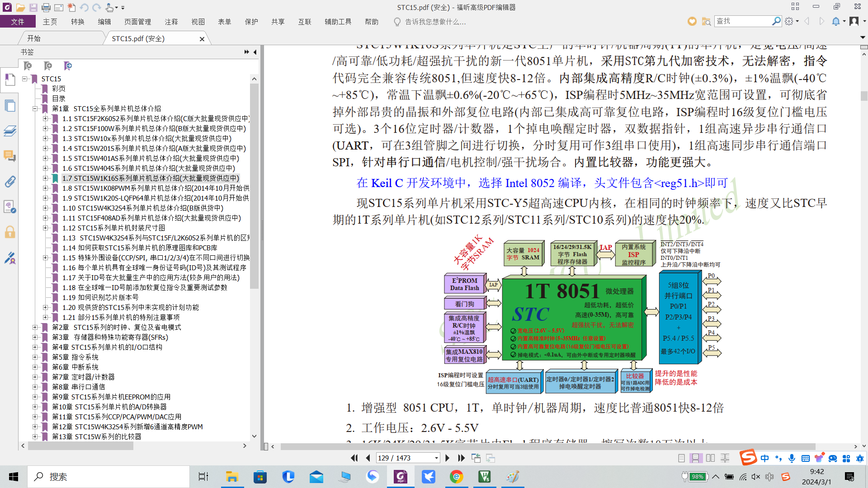This screenshot has height=488, width=868.
Task: Open bookmark 1.12 STC15系列单片机封装尺寸图
Action: click(x=114, y=228)
